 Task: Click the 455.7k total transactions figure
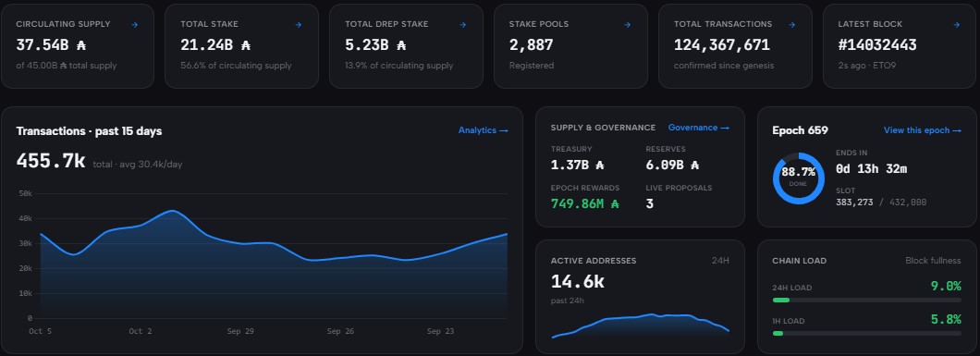pyautogui.click(x=51, y=161)
